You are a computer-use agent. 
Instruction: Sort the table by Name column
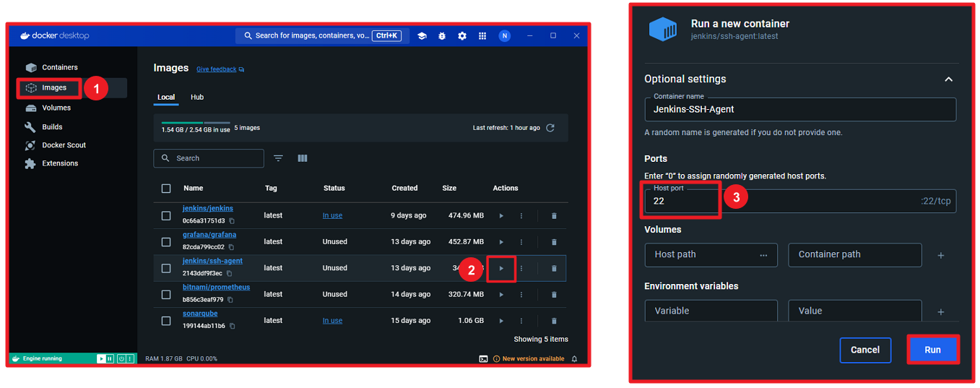point(194,189)
